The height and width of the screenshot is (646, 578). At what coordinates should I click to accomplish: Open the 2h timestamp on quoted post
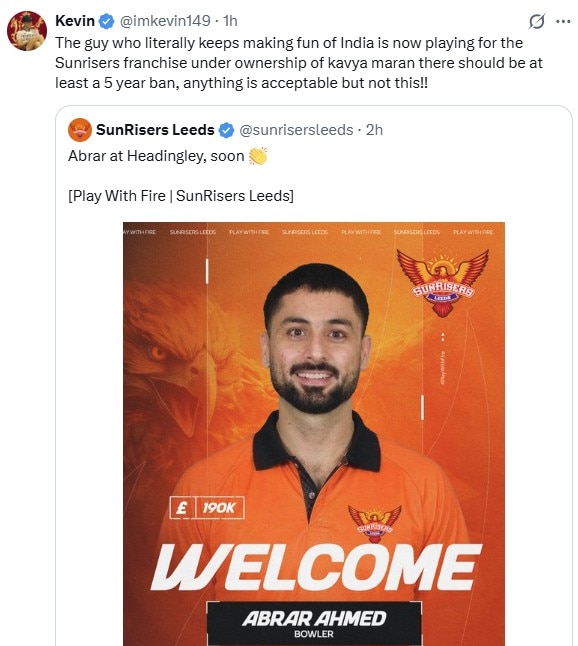pos(374,130)
